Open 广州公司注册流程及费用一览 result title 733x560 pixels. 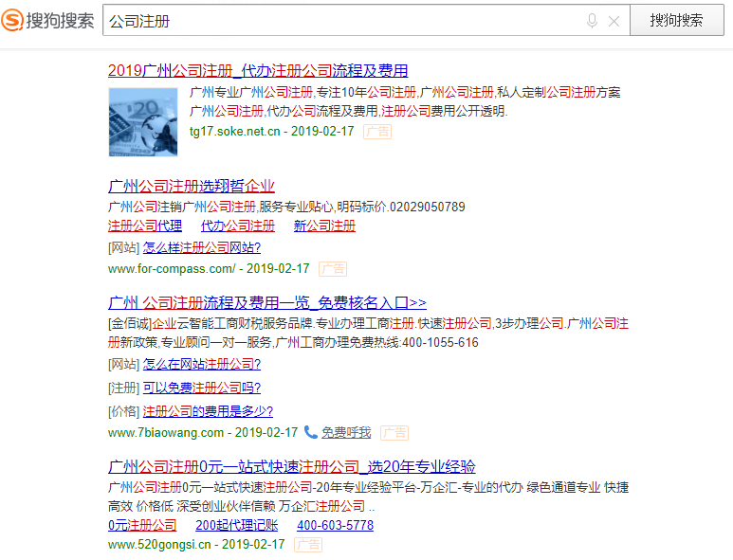tap(267, 302)
